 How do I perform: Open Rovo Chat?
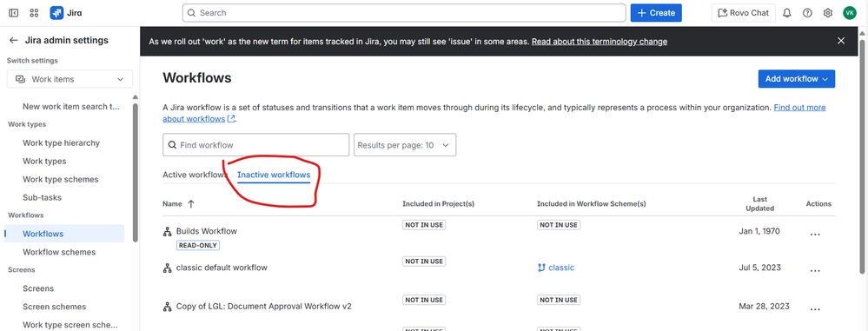[744, 13]
